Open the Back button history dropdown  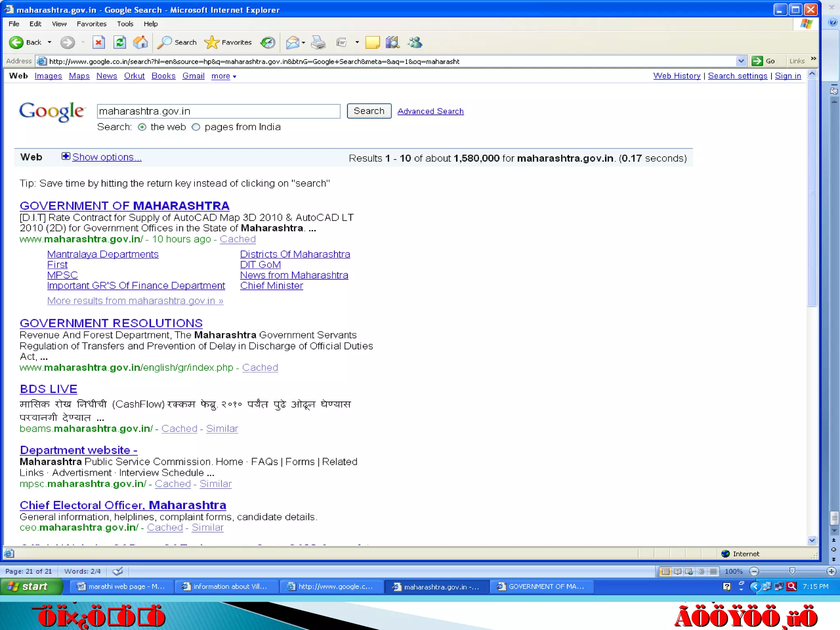[x=50, y=42]
